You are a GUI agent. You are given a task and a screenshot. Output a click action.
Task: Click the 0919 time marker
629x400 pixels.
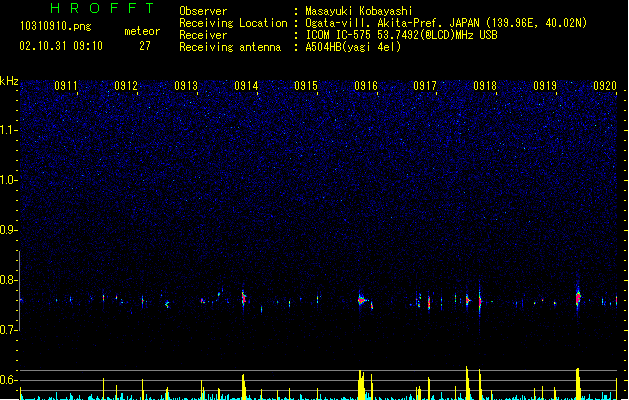pyautogui.click(x=545, y=86)
